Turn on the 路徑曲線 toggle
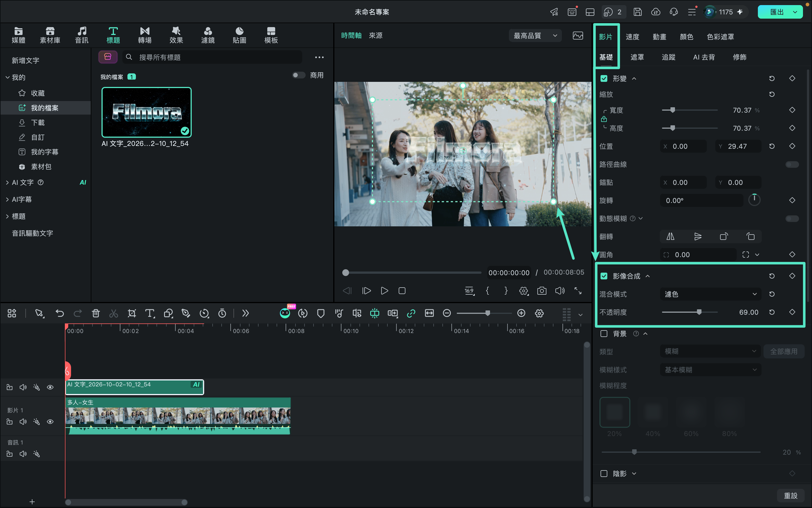 (x=792, y=164)
